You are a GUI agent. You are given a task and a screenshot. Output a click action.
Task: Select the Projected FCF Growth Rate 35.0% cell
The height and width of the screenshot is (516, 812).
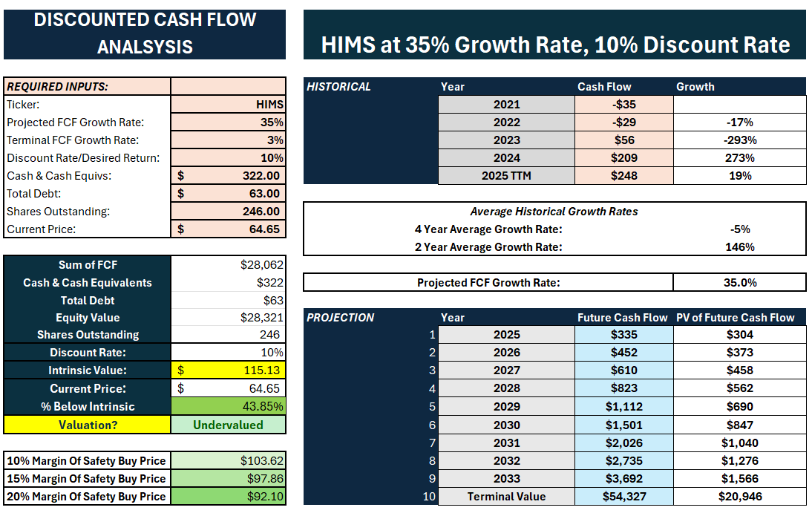click(740, 282)
